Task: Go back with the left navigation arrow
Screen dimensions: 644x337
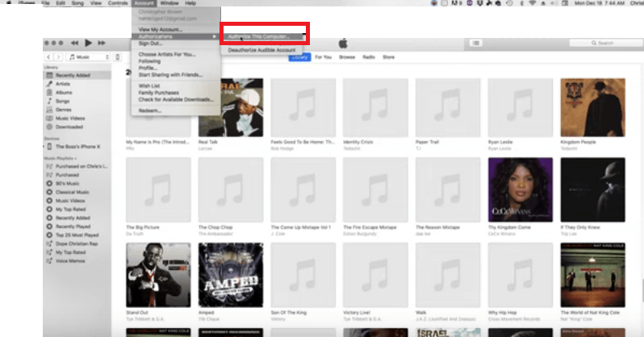Action: pos(48,57)
